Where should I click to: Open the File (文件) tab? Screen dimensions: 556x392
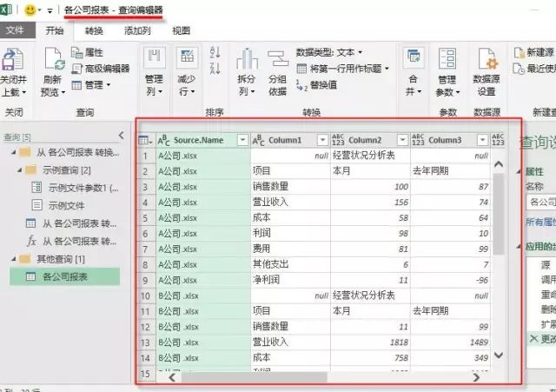point(16,30)
